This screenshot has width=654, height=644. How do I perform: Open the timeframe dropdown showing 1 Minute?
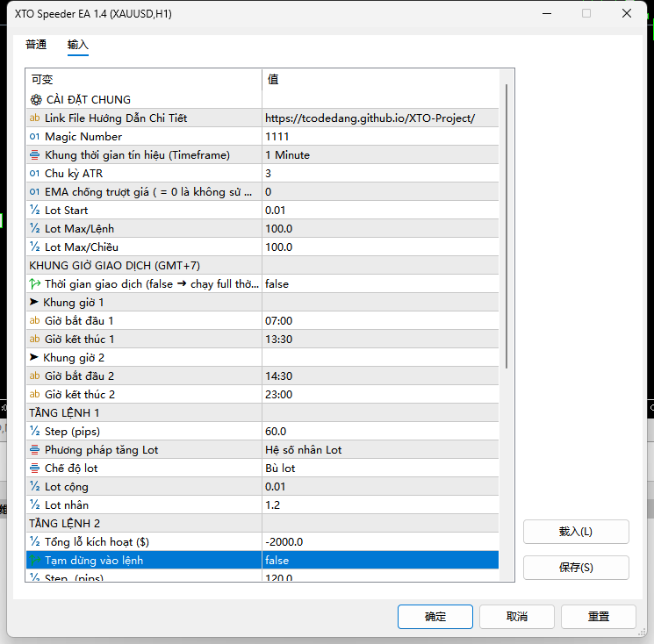click(x=380, y=155)
